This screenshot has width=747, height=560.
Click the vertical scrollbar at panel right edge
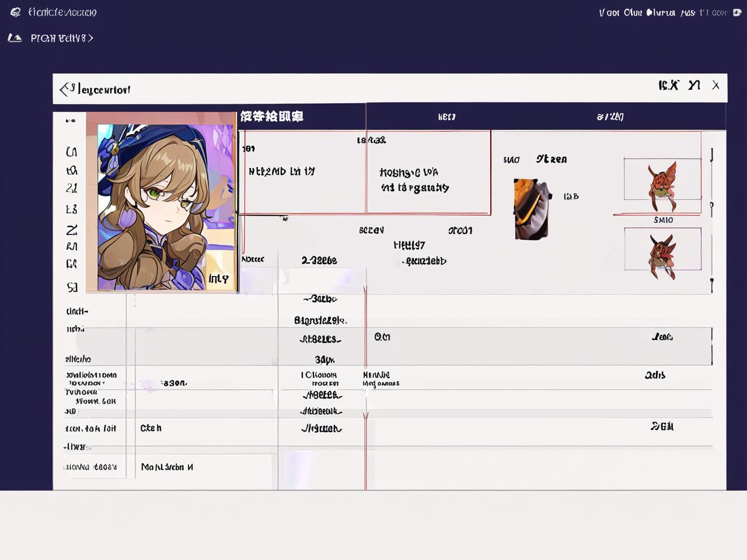[x=711, y=222]
